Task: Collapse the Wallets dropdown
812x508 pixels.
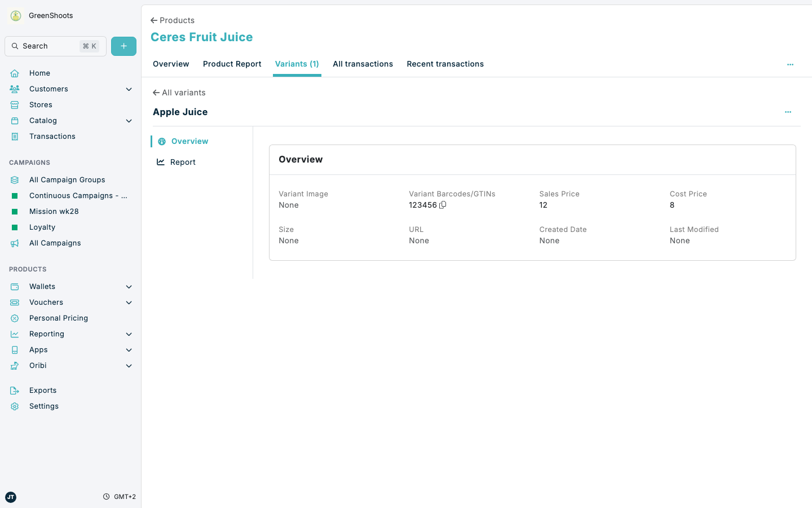Action: [129, 287]
